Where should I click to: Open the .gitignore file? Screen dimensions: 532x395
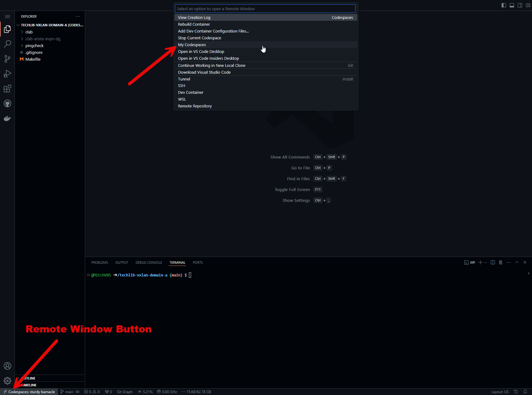pyautogui.click(x=50, y=52)
